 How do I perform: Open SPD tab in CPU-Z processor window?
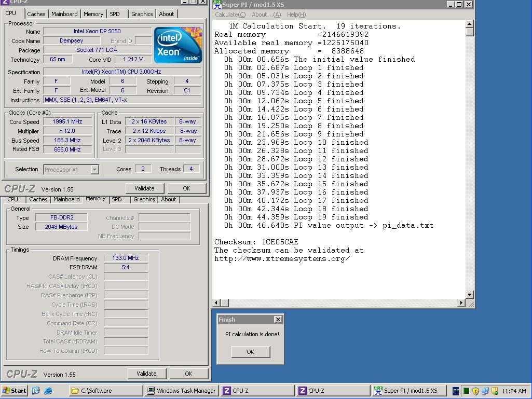115,14
